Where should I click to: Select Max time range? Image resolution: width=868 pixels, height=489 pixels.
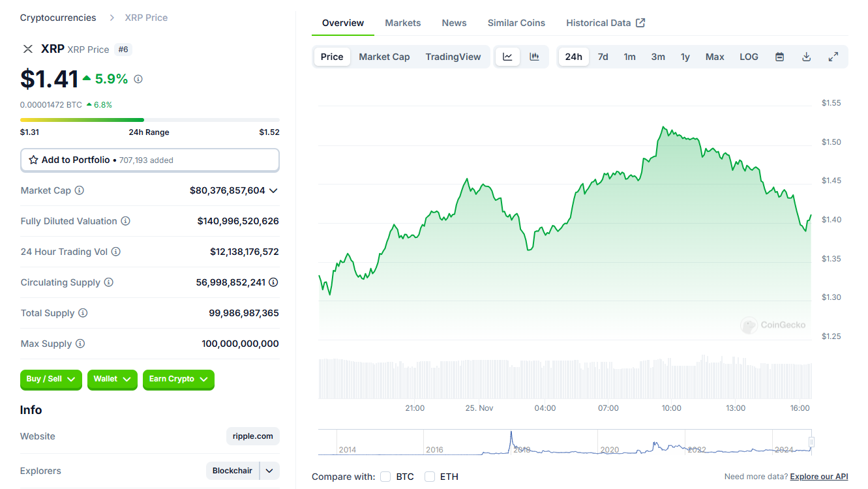(x=715, y=57)
